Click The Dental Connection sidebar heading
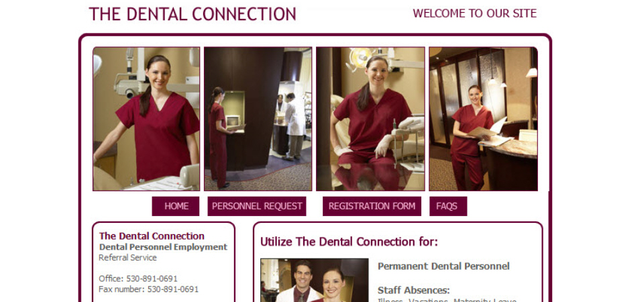Image resolution: width=644 pixels, height=302 pixels. 152,236
